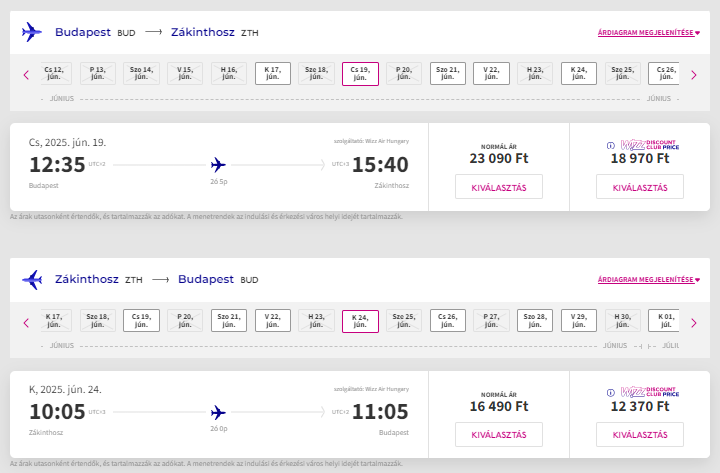
Task: Click the airplane icon next to Zákinthosz ZTH heading
Action: [x=32, y=279]
